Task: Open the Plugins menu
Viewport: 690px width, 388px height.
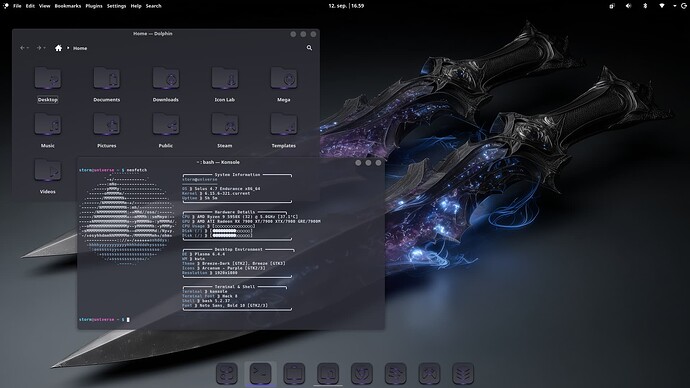Action: [94, 6]
